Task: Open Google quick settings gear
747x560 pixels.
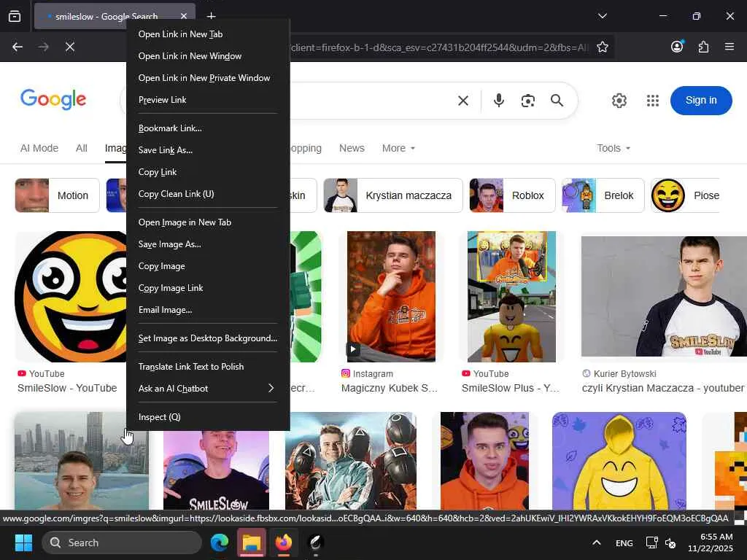Action: 619,101
